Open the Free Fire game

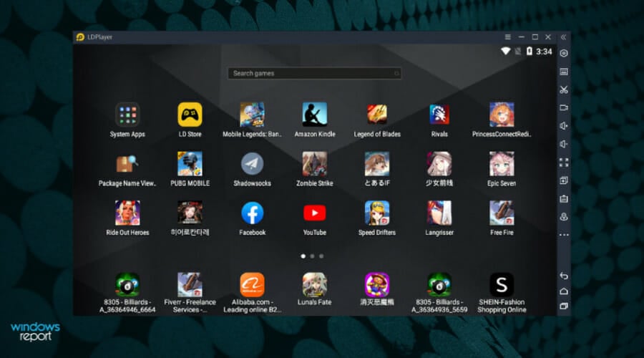pyautogui.click(x=502, y=213)
